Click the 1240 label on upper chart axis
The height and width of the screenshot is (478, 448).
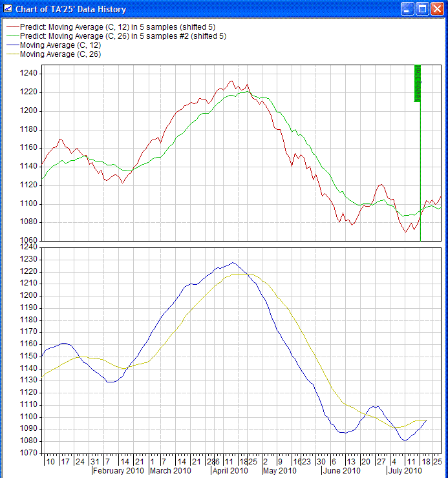pos(28,73)
